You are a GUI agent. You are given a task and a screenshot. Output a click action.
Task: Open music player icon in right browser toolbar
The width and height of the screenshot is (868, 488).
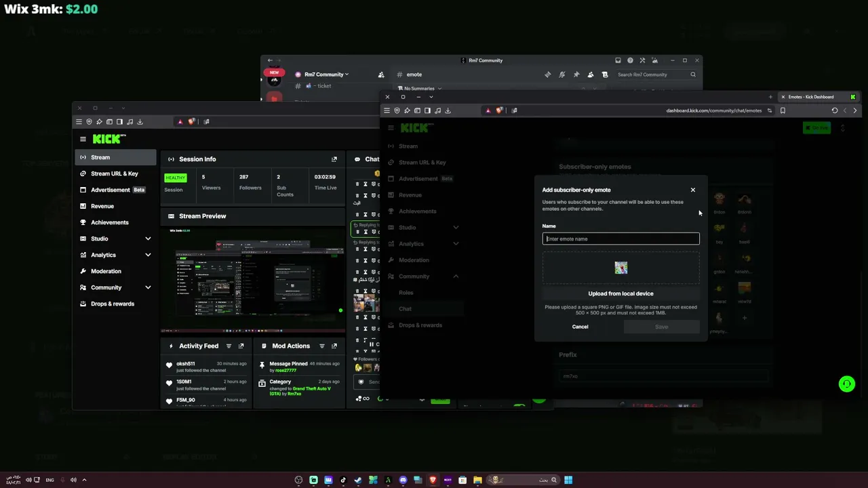click(x=438, y=110)
